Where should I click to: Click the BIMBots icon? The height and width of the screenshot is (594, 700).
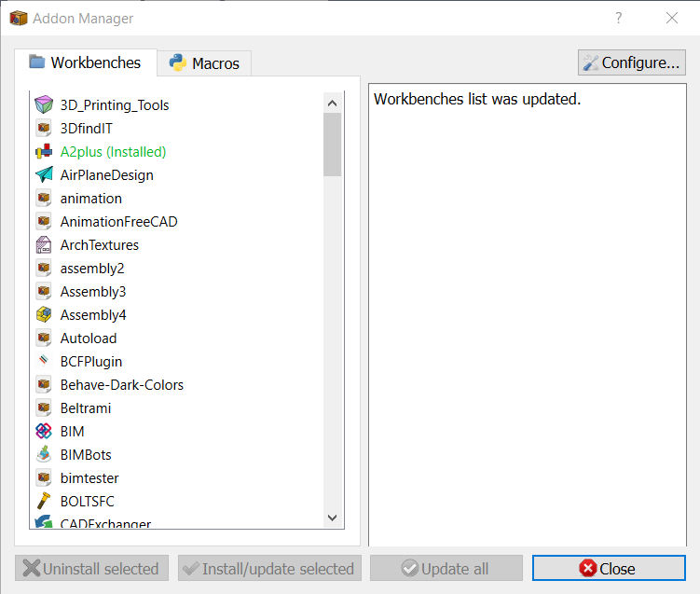click(x=44, y=454)
